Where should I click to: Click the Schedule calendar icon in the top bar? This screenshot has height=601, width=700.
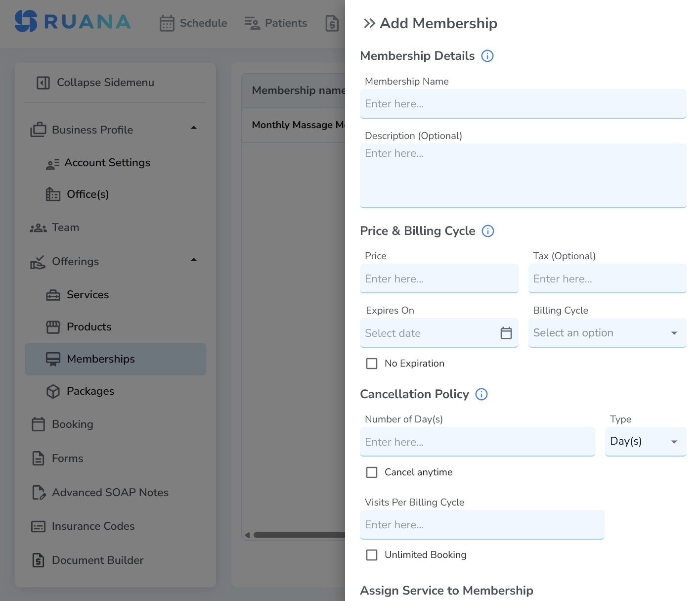[x=167, y=23]
